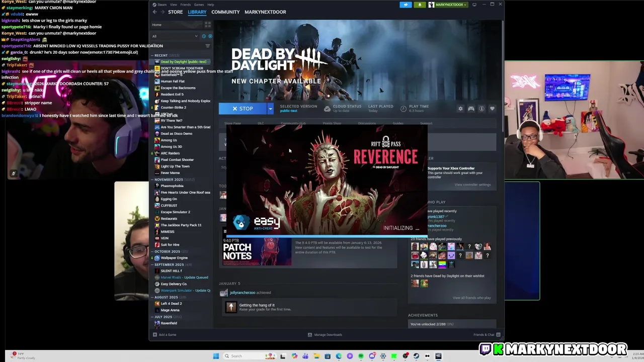Screen dimensions: 644x362
Task: Open Help menu in Steam
Action: 211,5
